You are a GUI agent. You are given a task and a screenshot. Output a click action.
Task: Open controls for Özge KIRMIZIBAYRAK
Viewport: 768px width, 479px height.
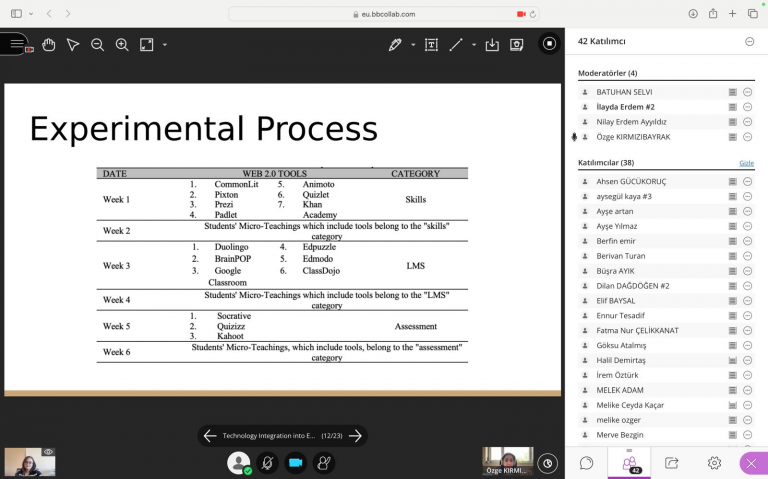pos(747,137)
